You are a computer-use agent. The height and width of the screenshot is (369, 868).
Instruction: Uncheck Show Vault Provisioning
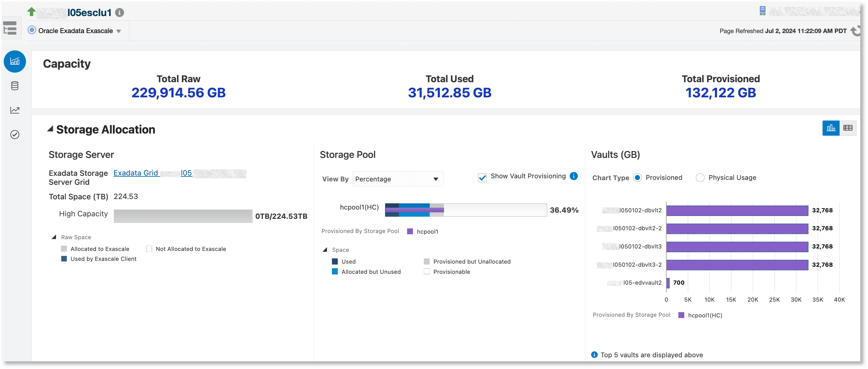point(482,178)
